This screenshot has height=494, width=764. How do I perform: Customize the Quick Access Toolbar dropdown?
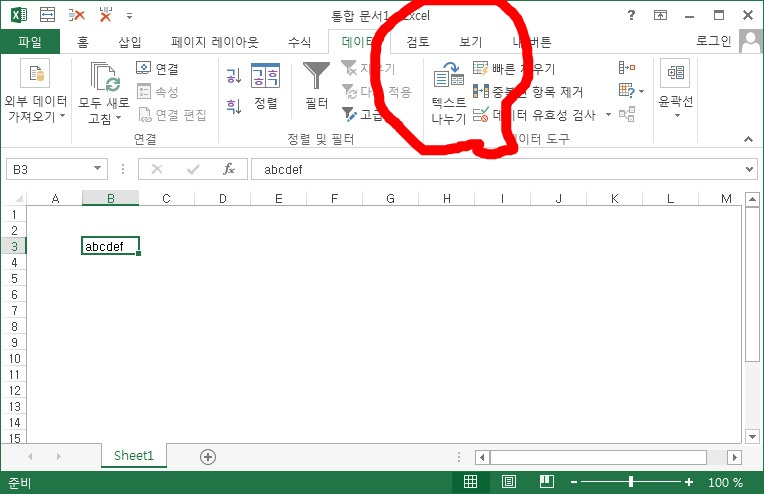tap(130, 16)
